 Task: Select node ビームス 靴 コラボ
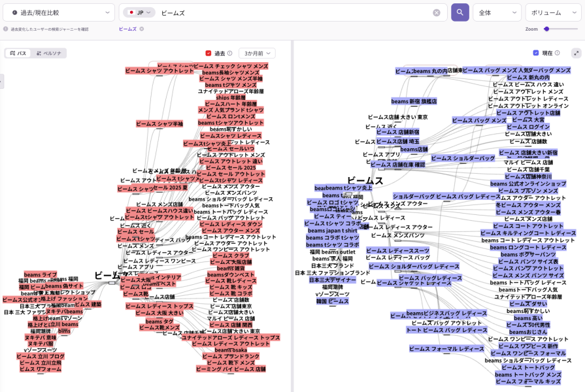pos(231,293)
